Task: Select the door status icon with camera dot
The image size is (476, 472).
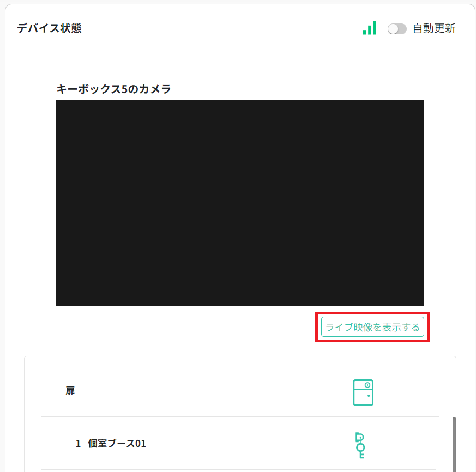Action: click(x=364, y=392)
